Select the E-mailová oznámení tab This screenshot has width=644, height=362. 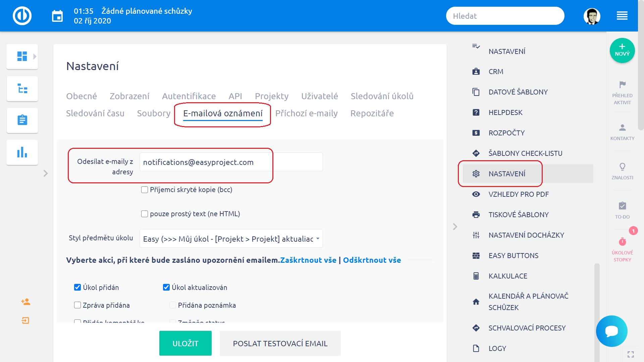[x=223, y=113]
